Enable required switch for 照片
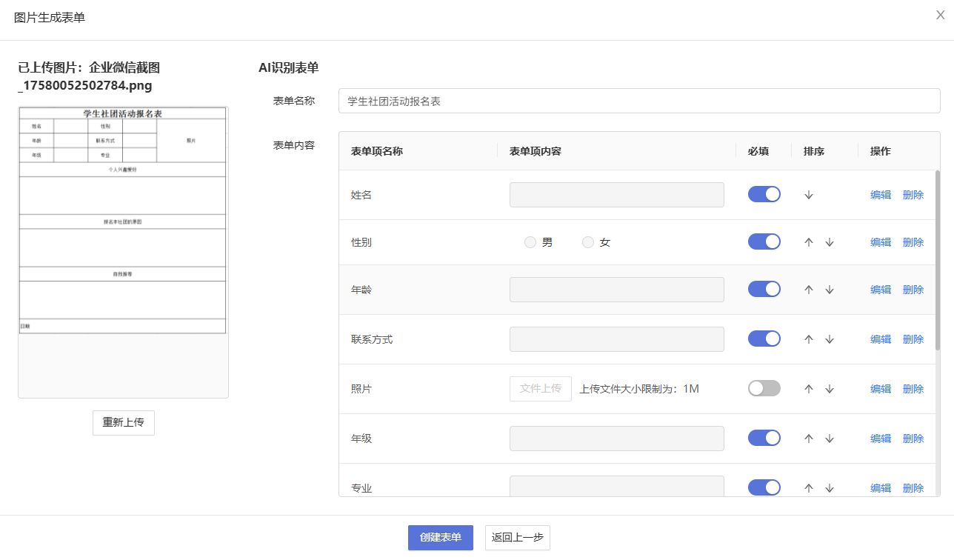Viewport: 954px width, 560px height. click(x=764, y=388)
